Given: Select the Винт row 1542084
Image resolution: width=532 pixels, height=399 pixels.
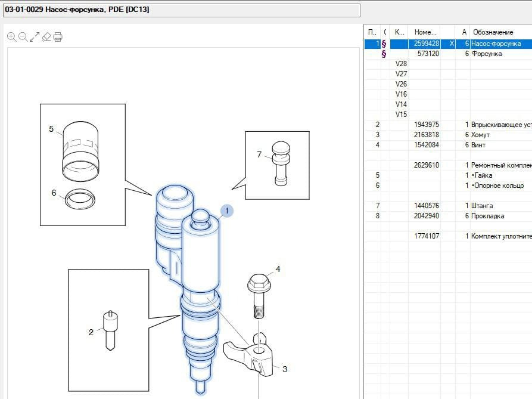Looking at the screenshot, I should (477, 145).
